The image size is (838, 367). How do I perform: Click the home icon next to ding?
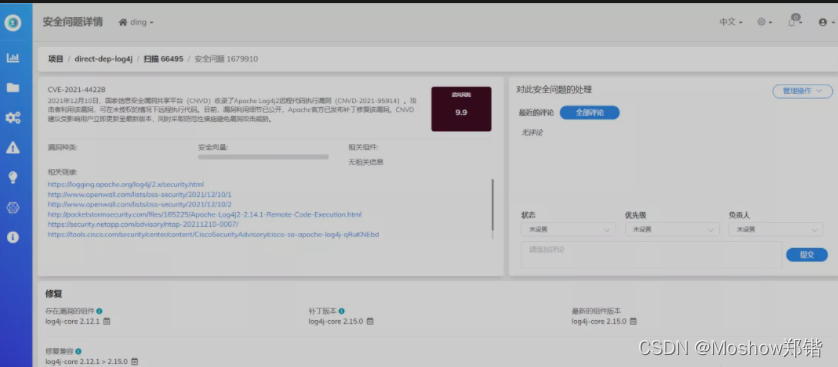(x=123, y=22)
